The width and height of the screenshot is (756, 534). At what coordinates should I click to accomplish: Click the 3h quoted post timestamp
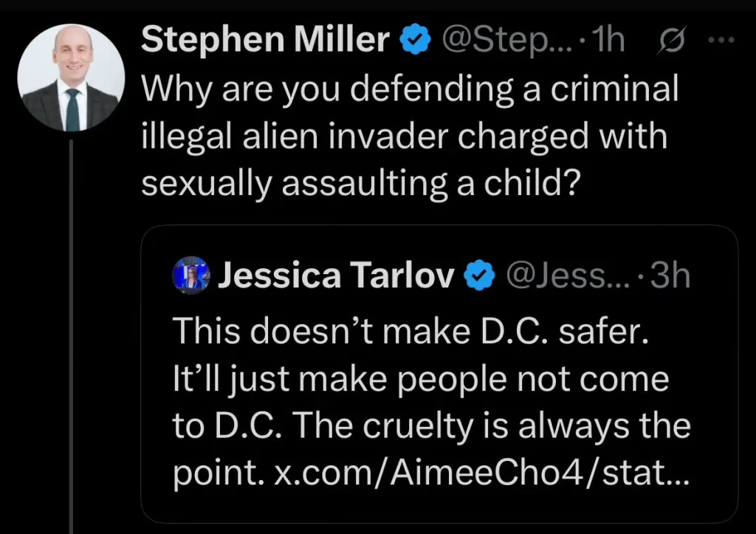[x=667, y=275]
